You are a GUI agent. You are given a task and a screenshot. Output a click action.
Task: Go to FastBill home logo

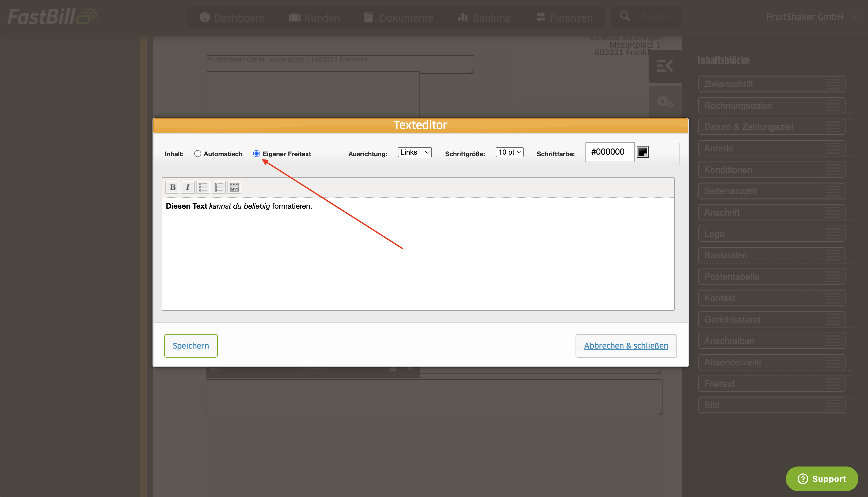tap(53, 17)
